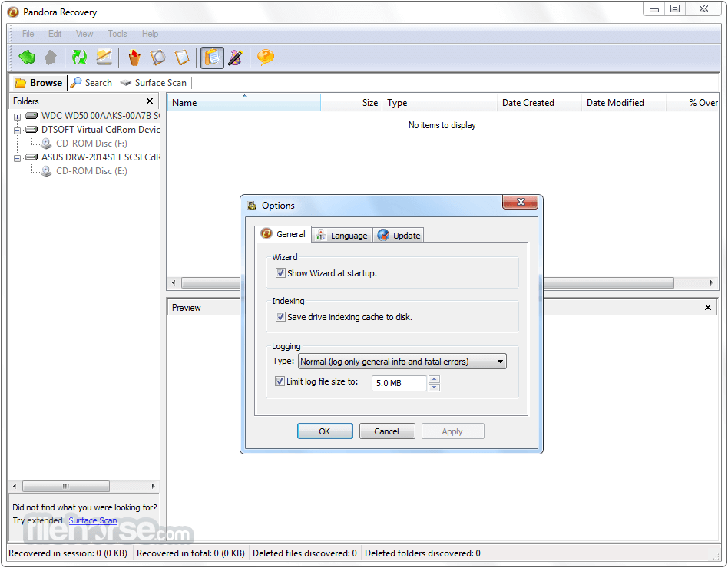728x568 pixels.
Task: Click the CD-ROM Disc (F:) disc icon
Action: tap(46, 144)
